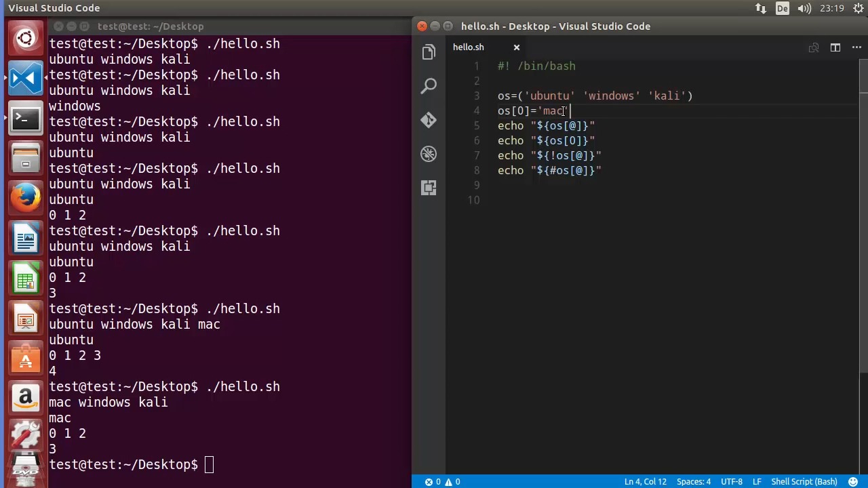This screenshot has width=868, height=488.
Task: Open the Explorer view in VS Code
Action: pos(429,52)
